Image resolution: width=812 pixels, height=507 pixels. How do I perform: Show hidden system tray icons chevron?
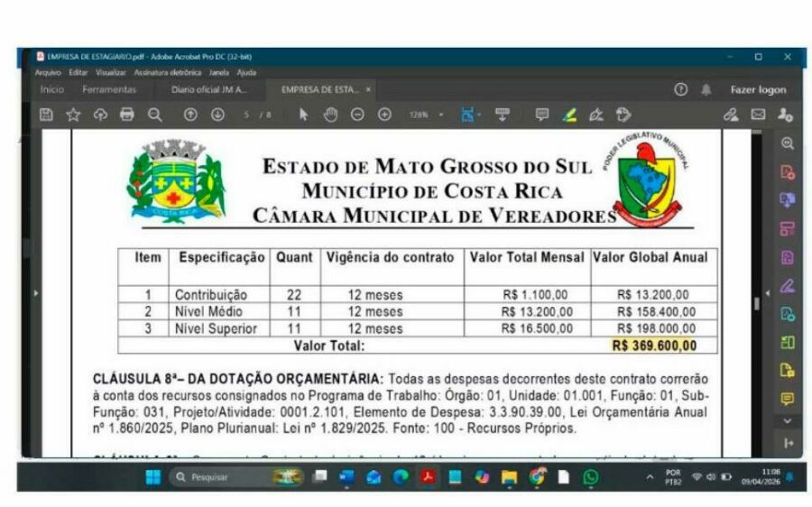coord(650,477)
